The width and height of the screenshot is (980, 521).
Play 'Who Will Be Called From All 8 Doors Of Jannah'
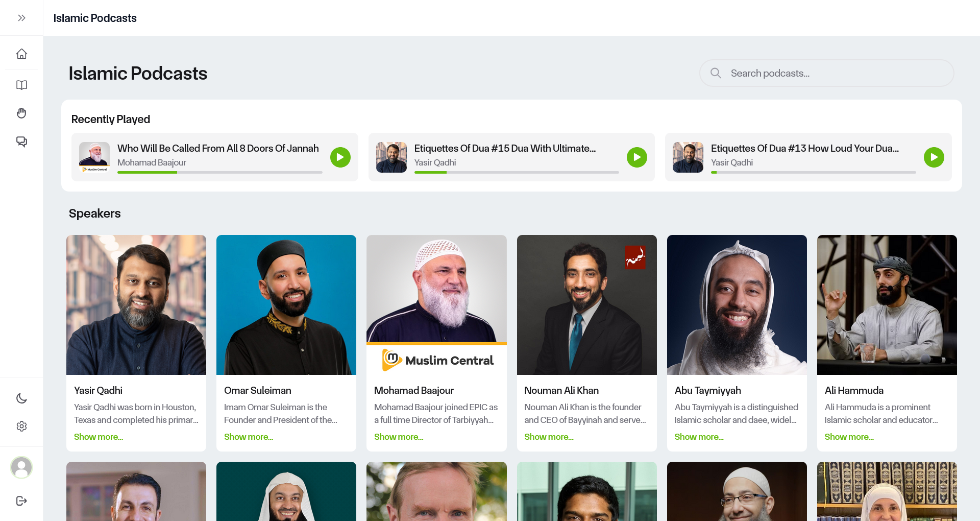point(340,157)
